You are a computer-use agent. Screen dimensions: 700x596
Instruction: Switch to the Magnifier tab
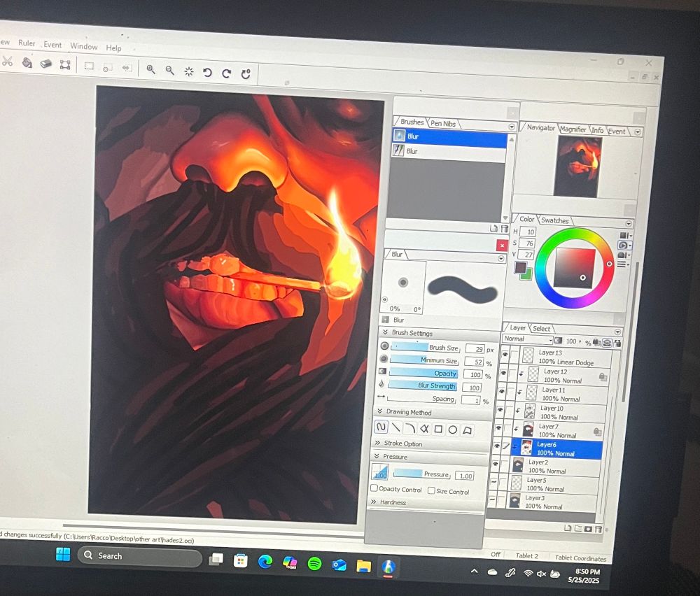coord(573,129)
